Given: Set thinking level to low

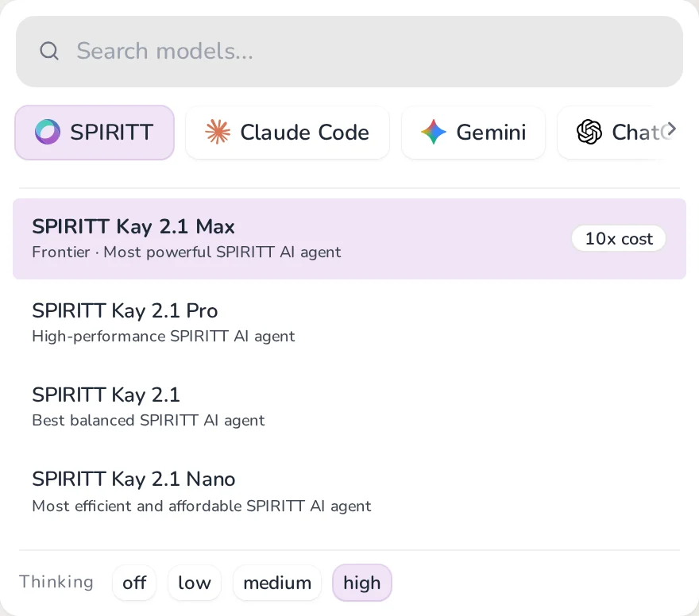Looking at the screenshot, I should (195, 583).
